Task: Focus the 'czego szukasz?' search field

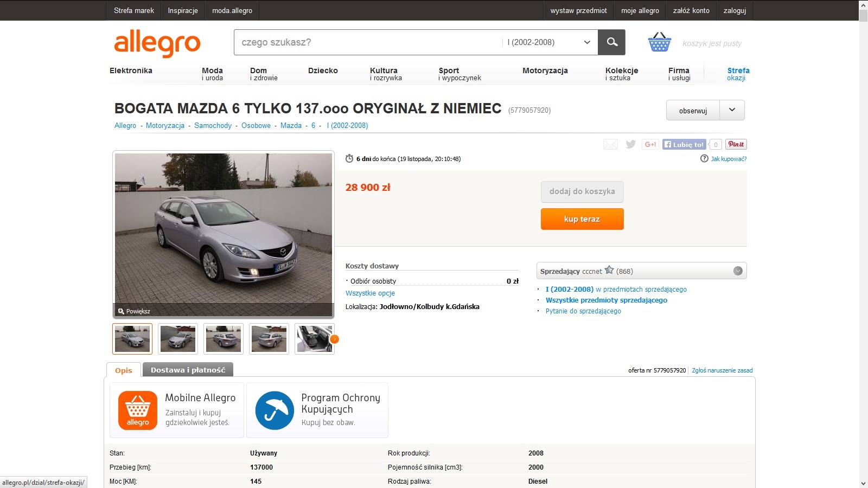Action: (368, 42)
